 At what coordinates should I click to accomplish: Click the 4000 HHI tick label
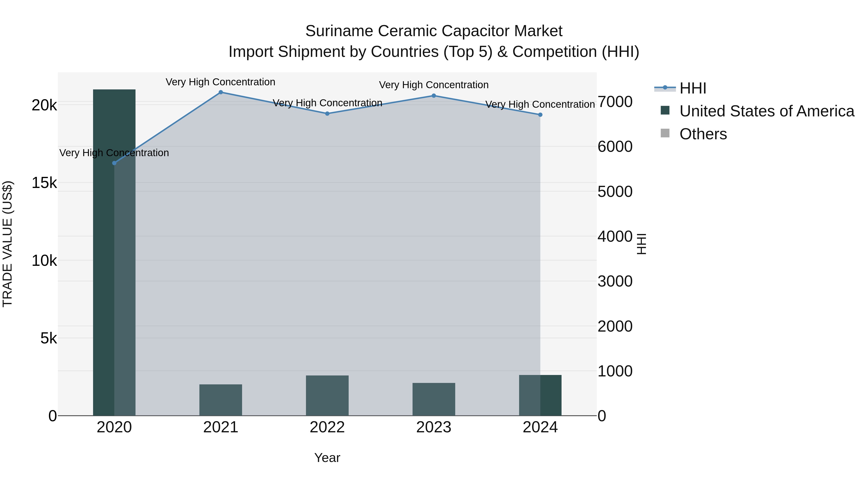tap(615, 236)
